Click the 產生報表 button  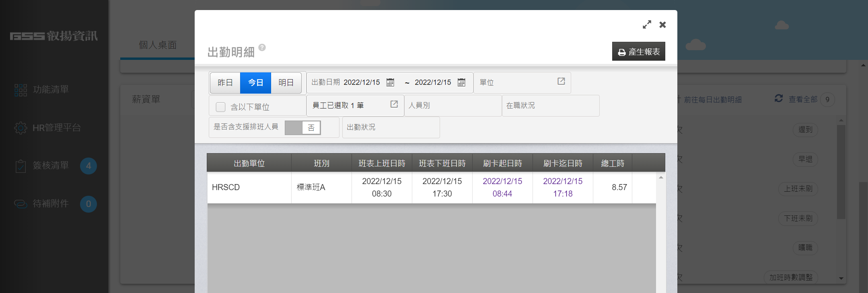pyautogui.click(x=638, y=52)
